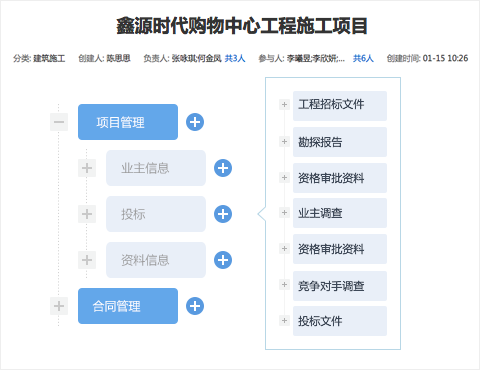
Task: Open the 竞争对手调查 item
Action: tap(340, 286)
